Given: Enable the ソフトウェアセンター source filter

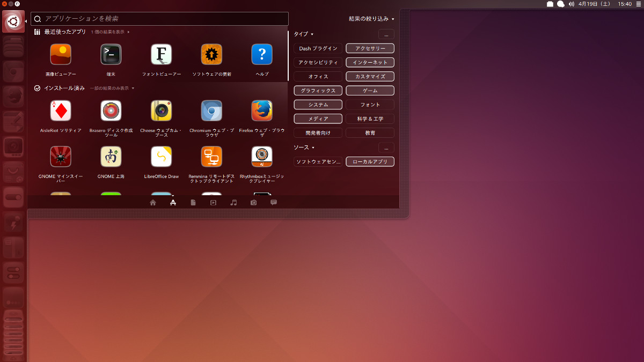Looking at the screenshot, I should pos(318,161).
